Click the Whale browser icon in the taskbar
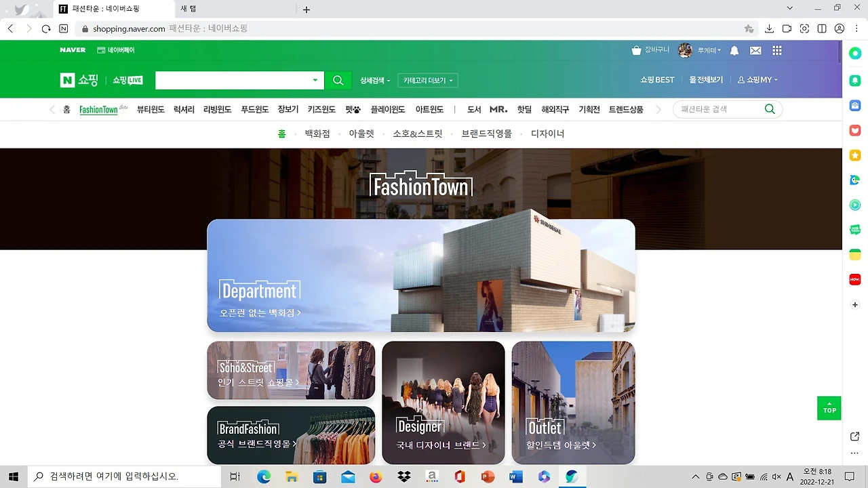The width and height of the screenshot is (868, 488). click(572, 476)
